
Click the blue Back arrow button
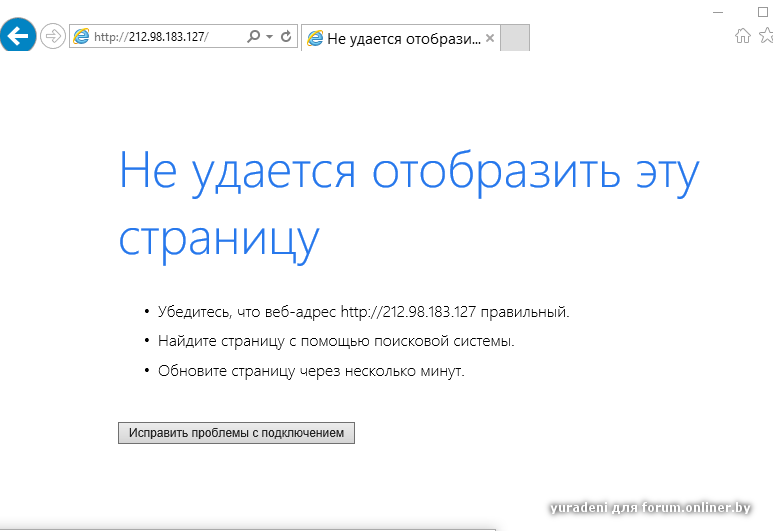18,36
